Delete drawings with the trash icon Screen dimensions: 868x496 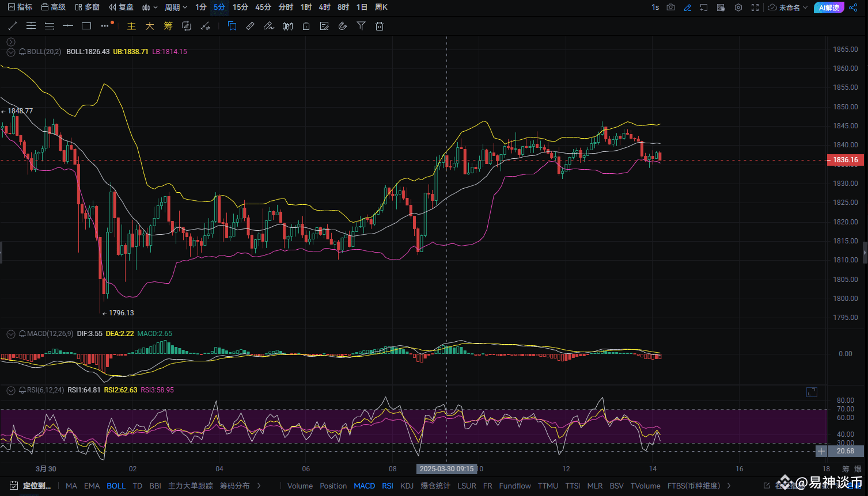pyautogui.click(x=379, y=26)
